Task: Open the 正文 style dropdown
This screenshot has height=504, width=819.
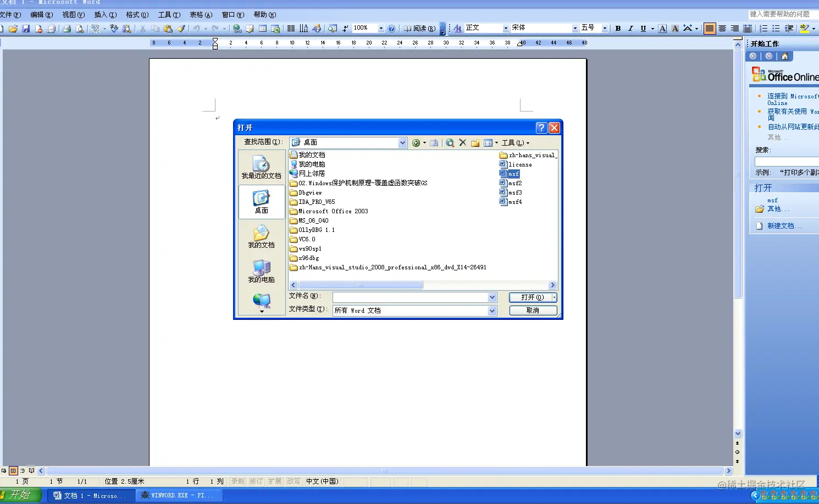Action: click(506, 28)
